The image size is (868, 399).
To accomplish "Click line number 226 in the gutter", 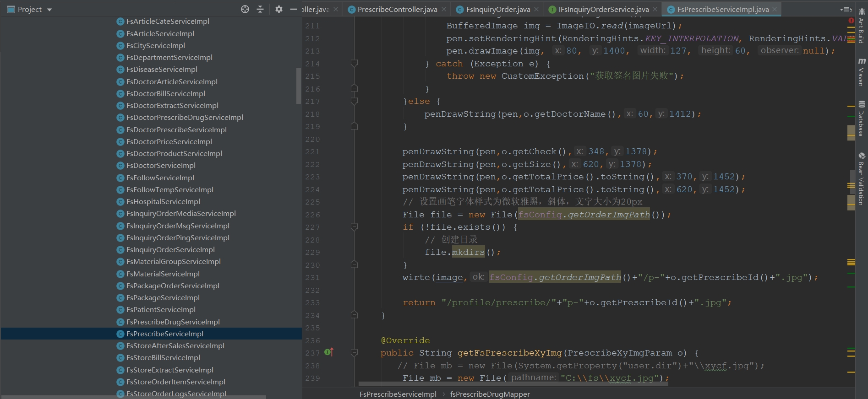I will coord(312,215).
